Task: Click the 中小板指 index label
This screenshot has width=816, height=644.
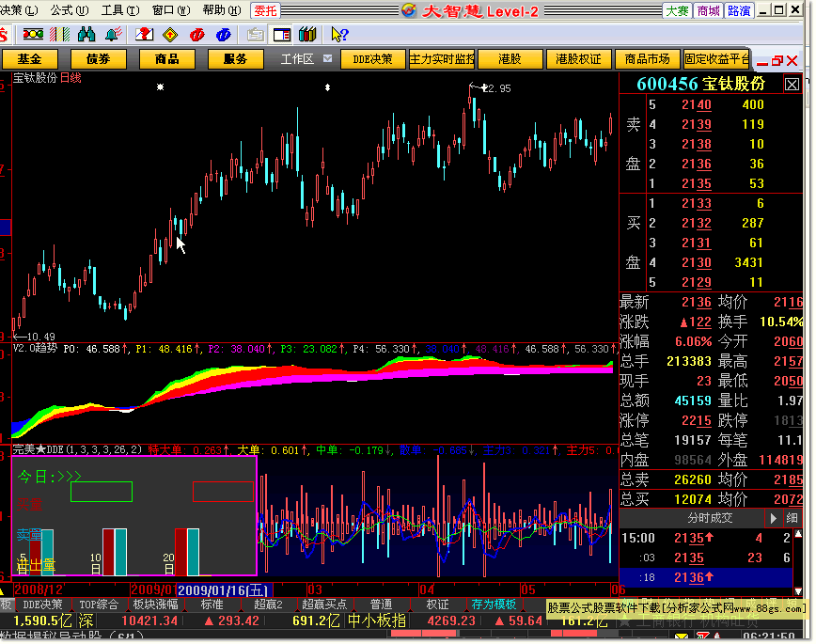Action: [x=377, y=620]
